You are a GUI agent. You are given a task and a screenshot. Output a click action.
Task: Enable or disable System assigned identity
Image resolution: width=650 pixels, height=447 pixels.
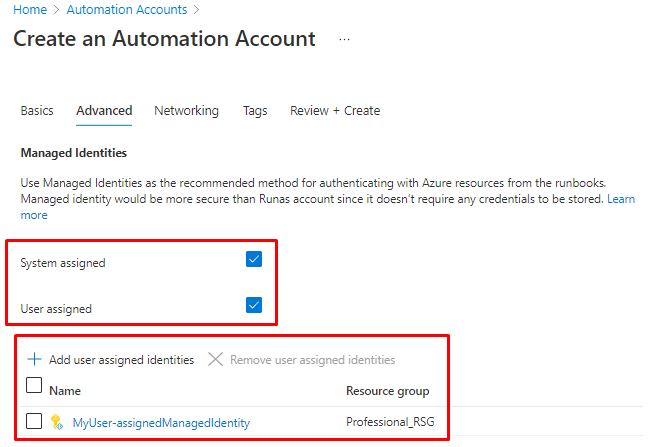[x=254, y=260]
